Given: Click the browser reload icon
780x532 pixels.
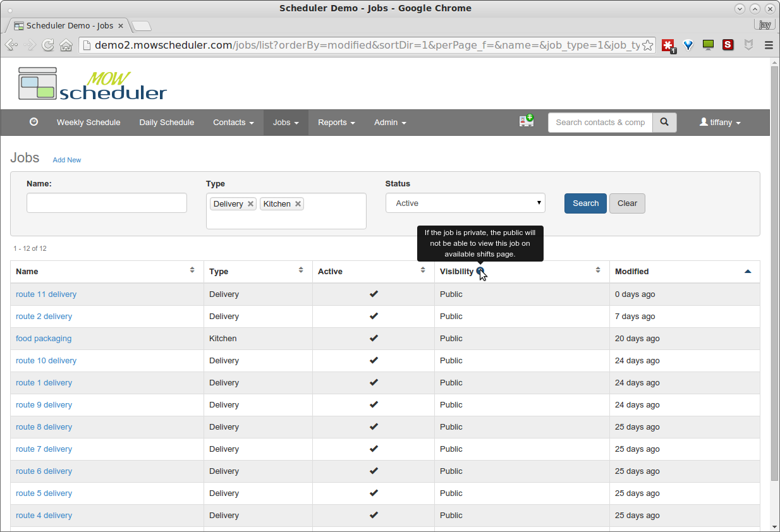Looking at the screenshot, I should pyautogui.click(x=47, y=45).
